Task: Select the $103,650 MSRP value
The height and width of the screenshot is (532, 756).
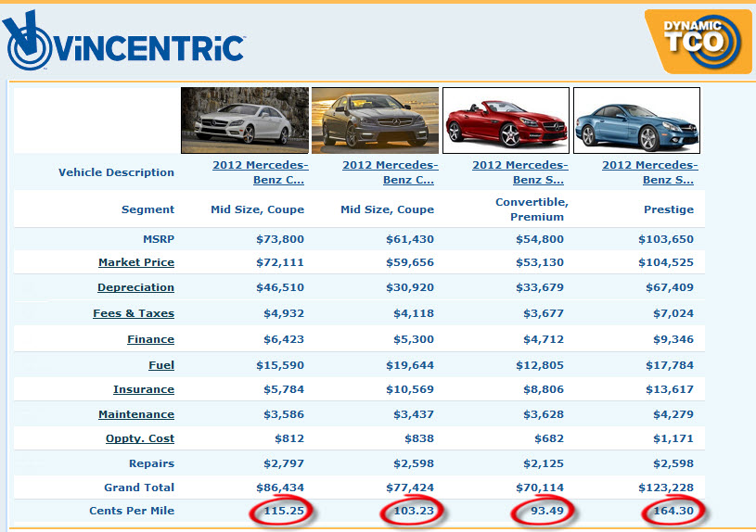Action: coord(666,239)
